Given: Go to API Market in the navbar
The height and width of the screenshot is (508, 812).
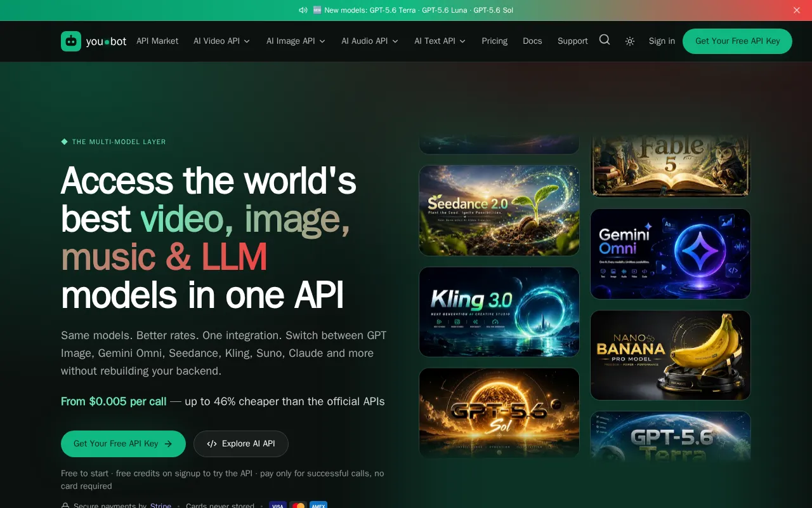Looking at the screenshot, I should click(157, 41).
